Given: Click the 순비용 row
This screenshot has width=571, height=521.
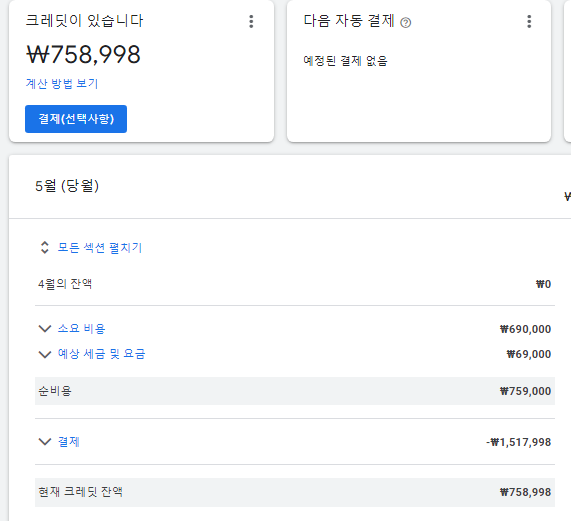Looking at the screenshot, I should tap(295, 391).
